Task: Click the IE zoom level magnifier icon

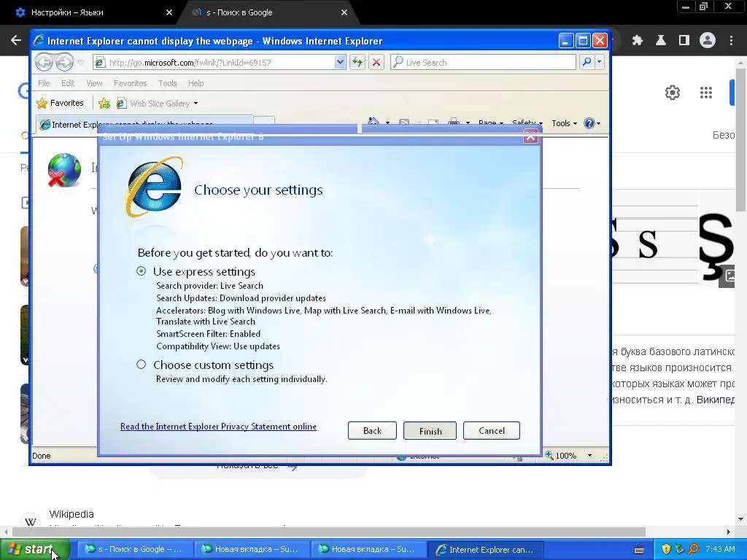Action: (x=549, y=456)
